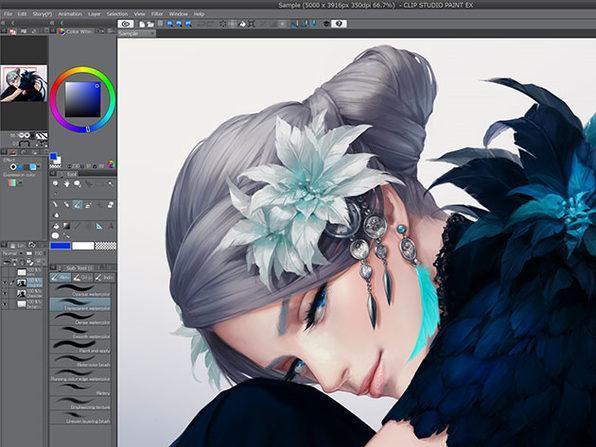596x447 pixels.
Task: Select the Gradient tool
Action: (67, 226)
